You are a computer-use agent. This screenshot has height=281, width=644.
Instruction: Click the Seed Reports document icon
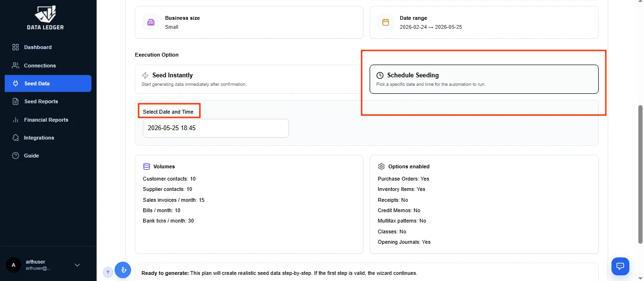(16, 101)
